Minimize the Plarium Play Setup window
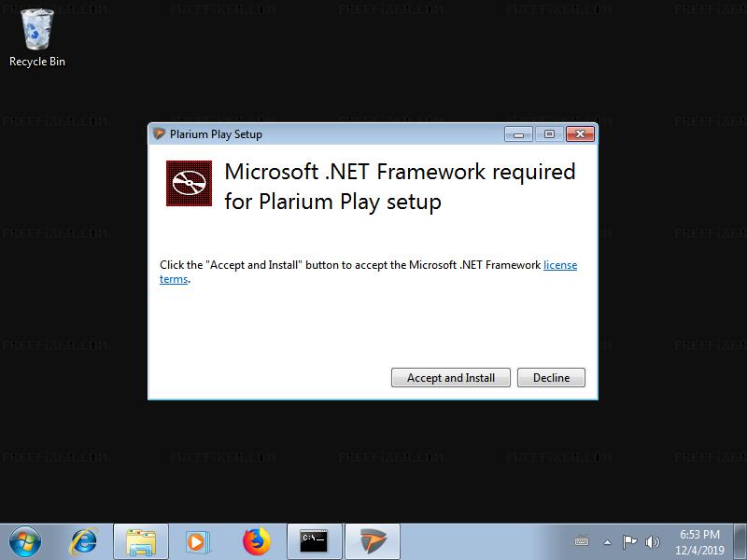The width and height of the screenshot is (747, 560). click(519, 134)
